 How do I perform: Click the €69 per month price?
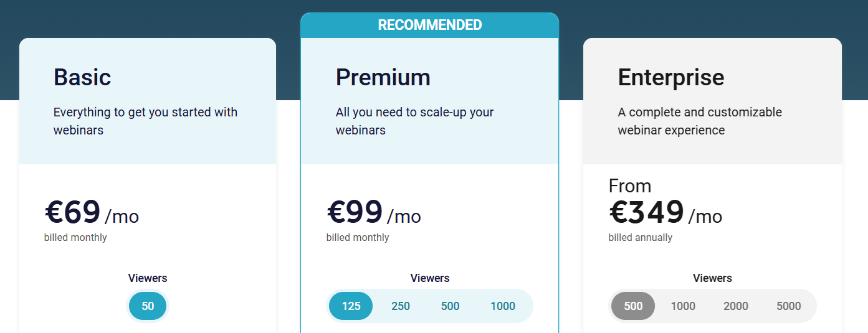(x=92, y=213)
